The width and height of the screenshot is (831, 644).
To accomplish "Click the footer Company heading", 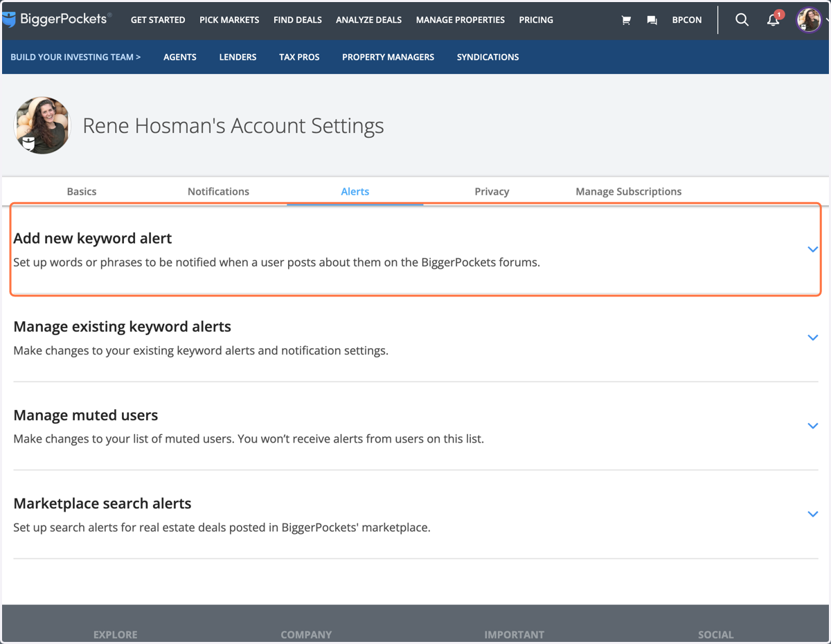I will click(x=306, y=634).
